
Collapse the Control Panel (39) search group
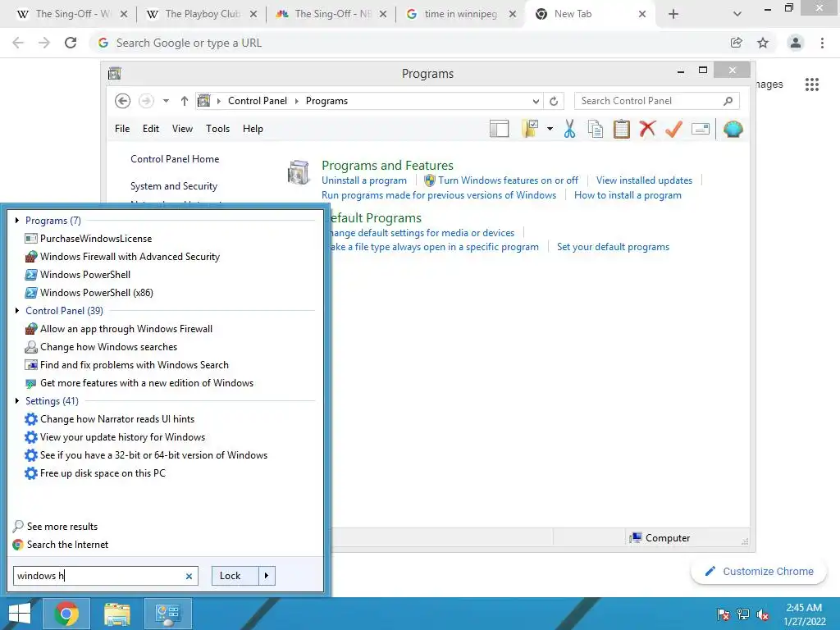[x=17, y=311]
